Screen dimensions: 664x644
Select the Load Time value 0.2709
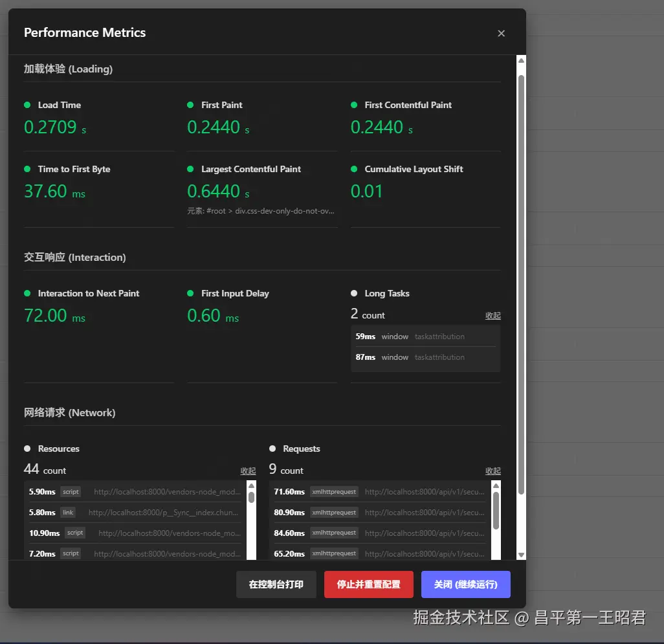pos(50,127)
